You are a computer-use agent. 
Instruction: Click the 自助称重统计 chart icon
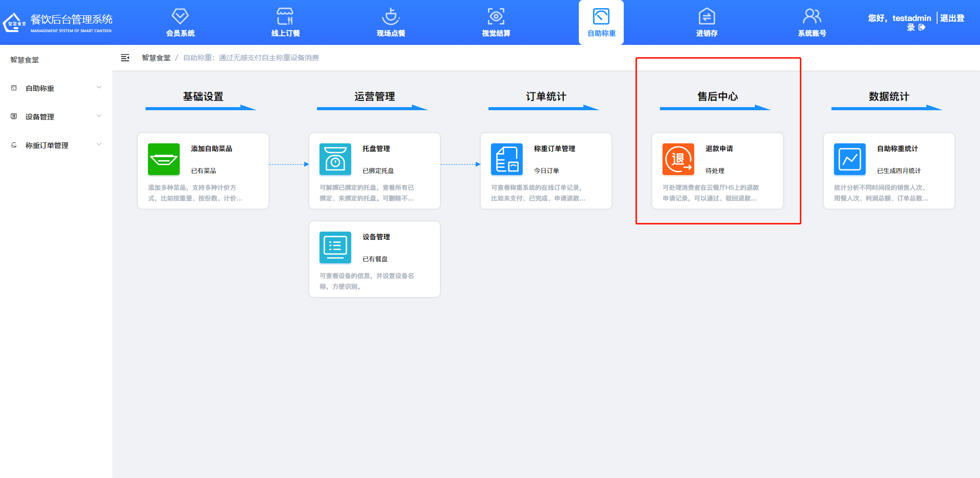pos(849,159)
